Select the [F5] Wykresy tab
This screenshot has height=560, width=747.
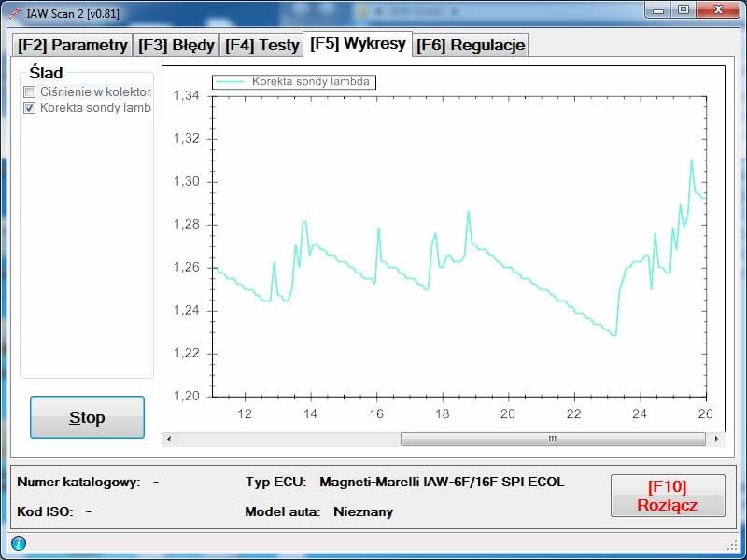[x=358, y=44]
